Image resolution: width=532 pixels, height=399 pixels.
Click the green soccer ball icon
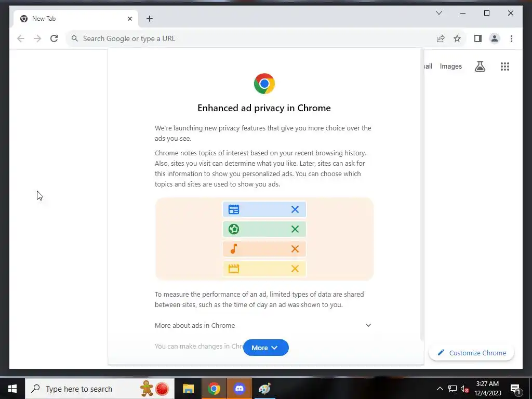(x=234, y=229)
